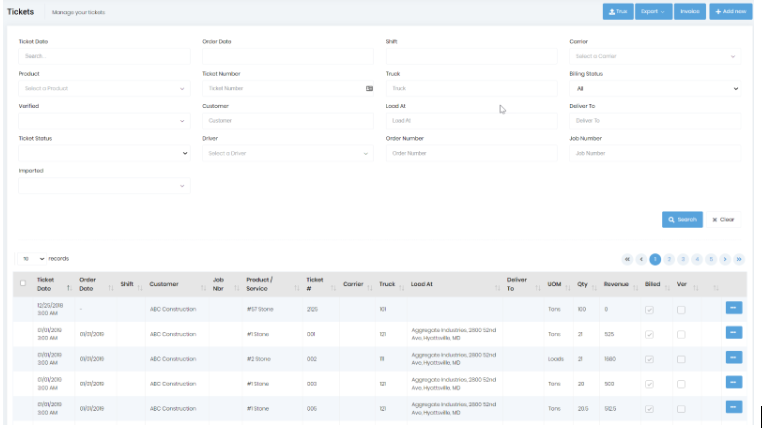Toggle the Ver checkbox for the Loads row
This screenshot has height=433, width=763.
click(x=681, y=358)
